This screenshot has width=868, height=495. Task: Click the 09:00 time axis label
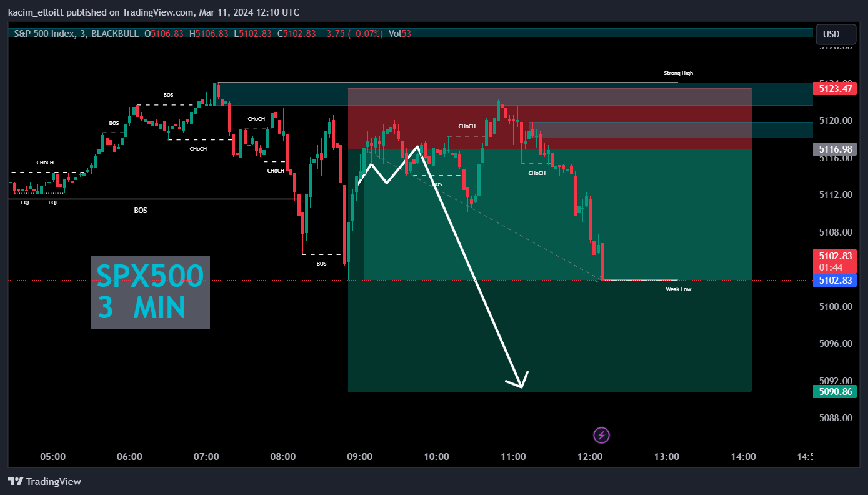tap(360, 457)
